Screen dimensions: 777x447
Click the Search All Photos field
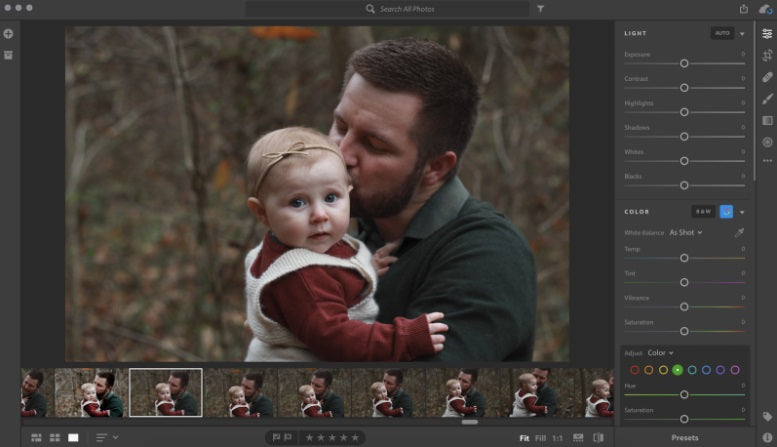click(x=388, y=9)
